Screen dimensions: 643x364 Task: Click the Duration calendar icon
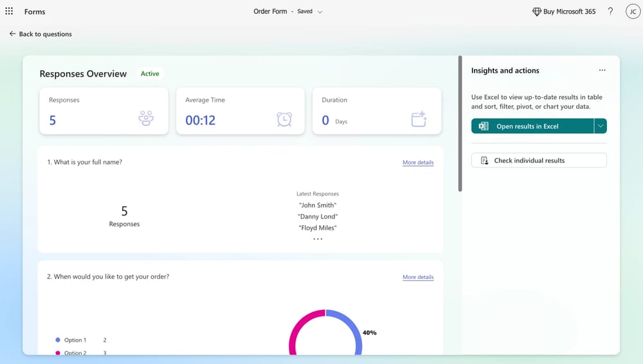click(x=419, y=119)
